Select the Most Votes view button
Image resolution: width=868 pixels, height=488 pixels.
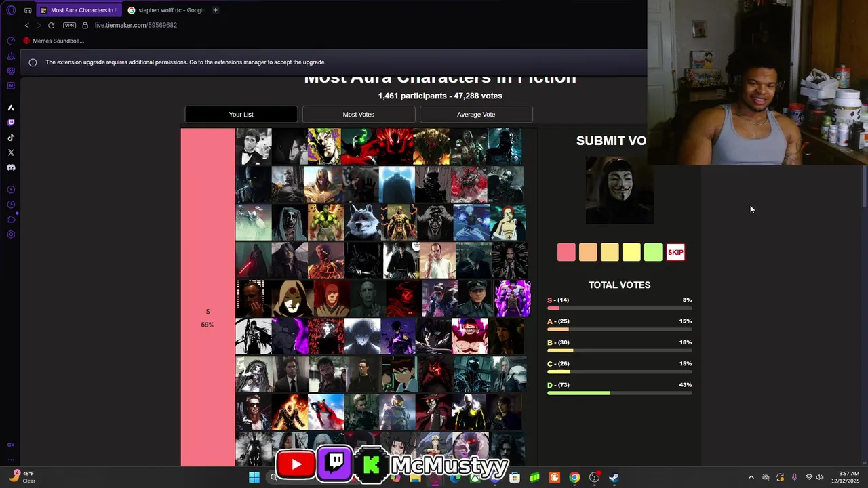[x=358, y=115]
